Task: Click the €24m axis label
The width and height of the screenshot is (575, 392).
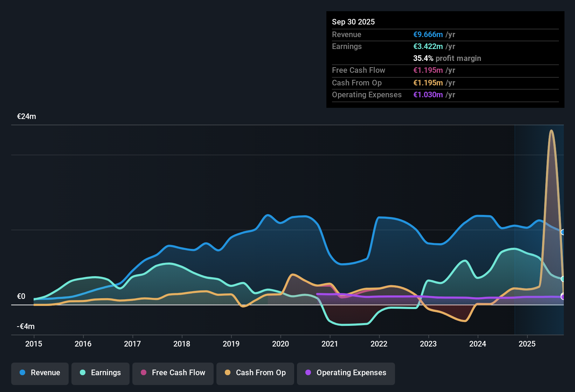Action: [27, 116]
